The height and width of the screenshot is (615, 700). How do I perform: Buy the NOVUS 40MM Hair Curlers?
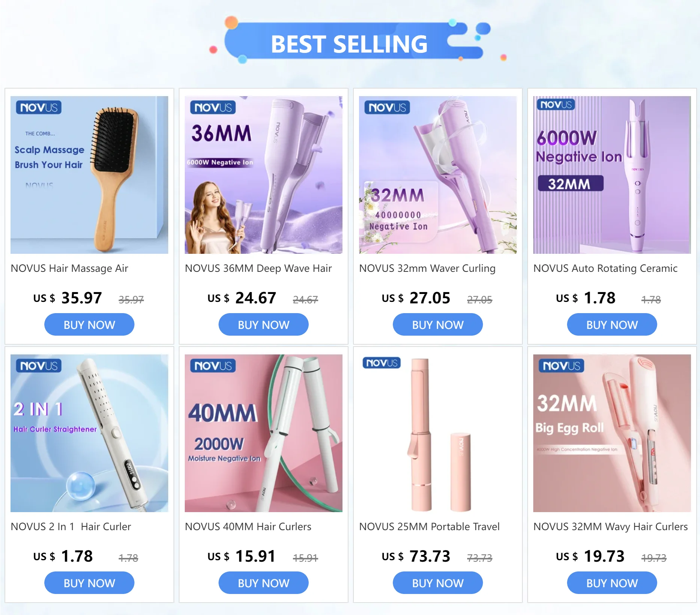pos(264,583)
